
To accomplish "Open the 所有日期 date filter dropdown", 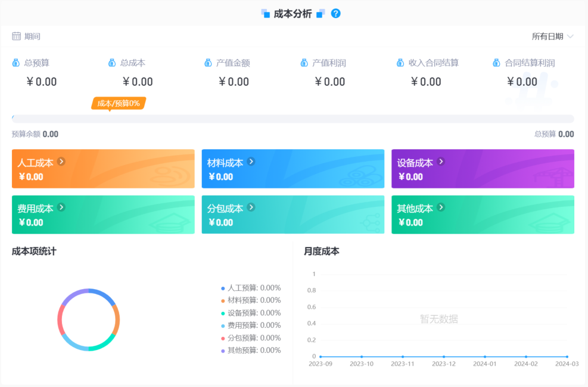I will [552, 36].
